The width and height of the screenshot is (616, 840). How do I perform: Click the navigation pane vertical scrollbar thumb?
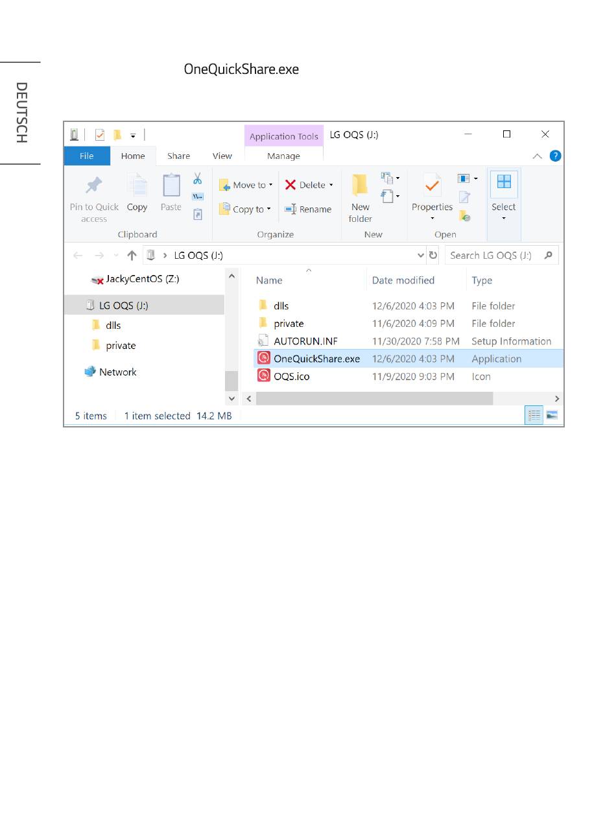[x=231, y=381]
